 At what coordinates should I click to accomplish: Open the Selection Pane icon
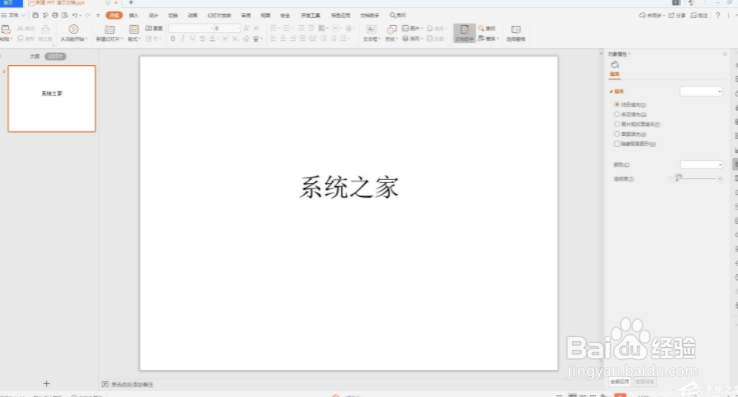(516, 30)
